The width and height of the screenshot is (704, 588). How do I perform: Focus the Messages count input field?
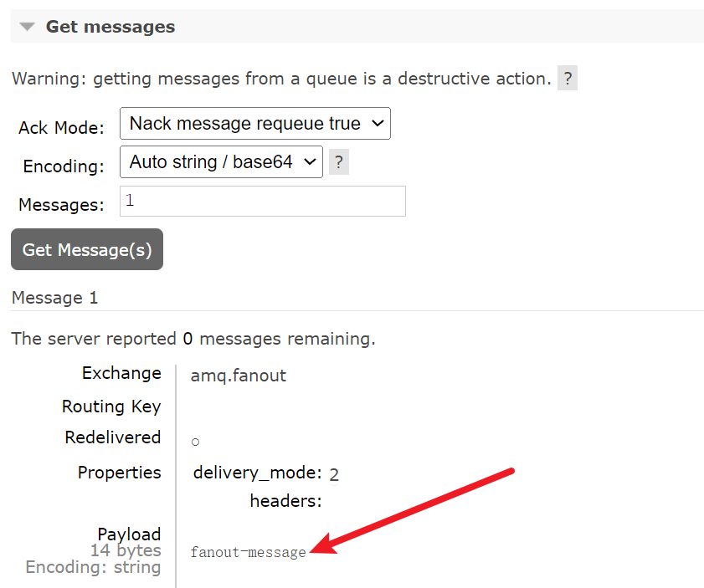(262, 202)
